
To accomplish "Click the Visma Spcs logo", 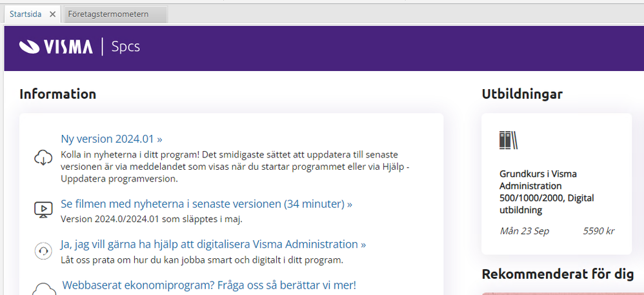I will [x=79, y=47].
